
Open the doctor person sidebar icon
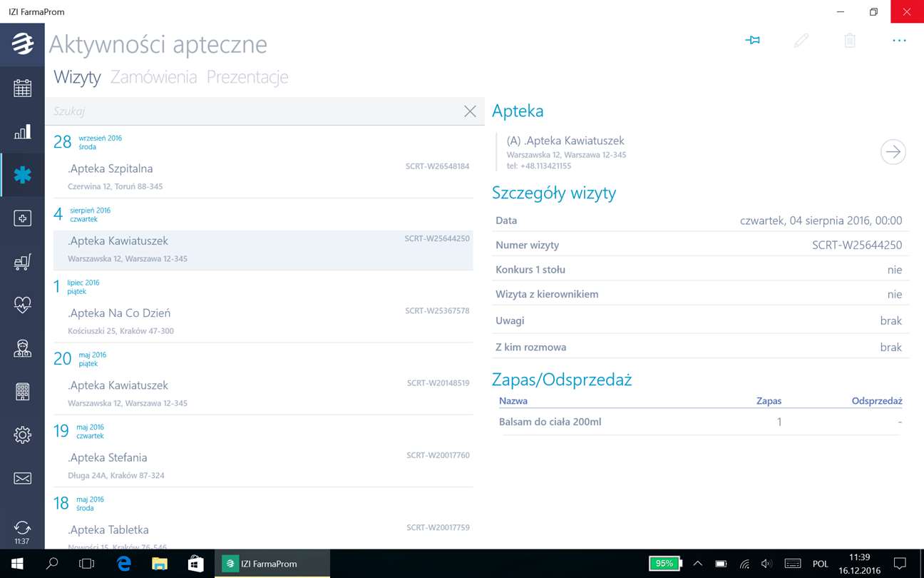pos(22,348)
